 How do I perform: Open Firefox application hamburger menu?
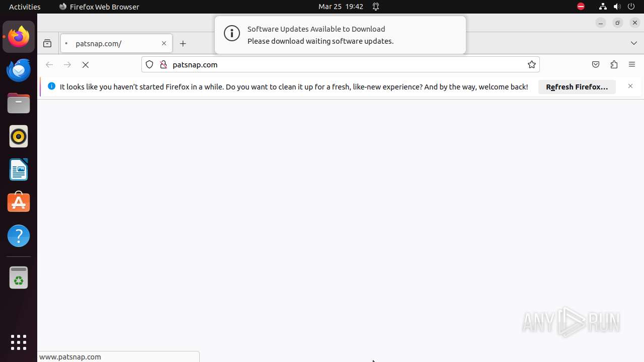632,64
